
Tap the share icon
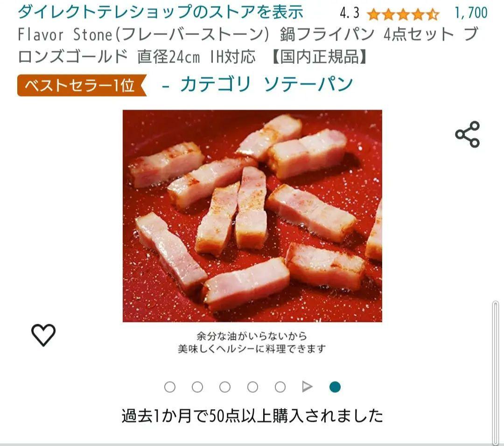(467, 134)
